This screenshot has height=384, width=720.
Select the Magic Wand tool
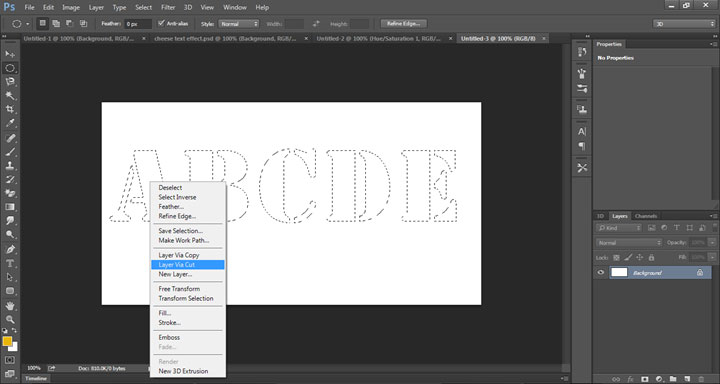tap(10, 96)
